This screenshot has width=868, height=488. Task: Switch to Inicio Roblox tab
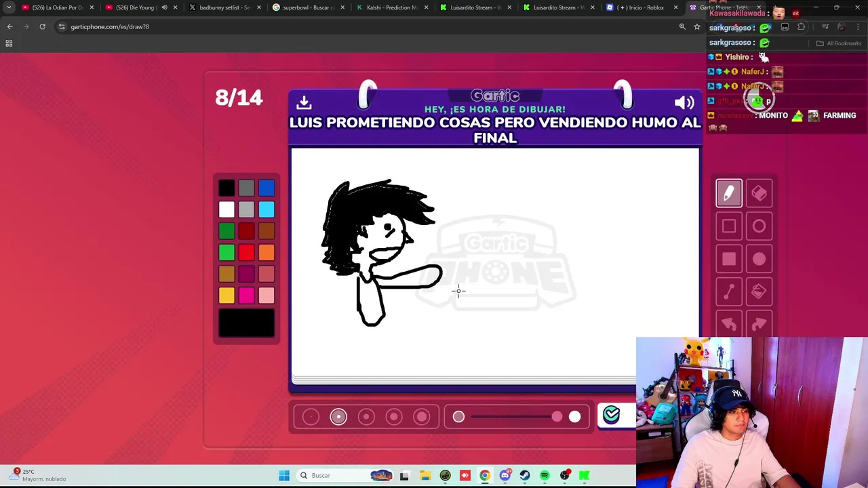641,7
